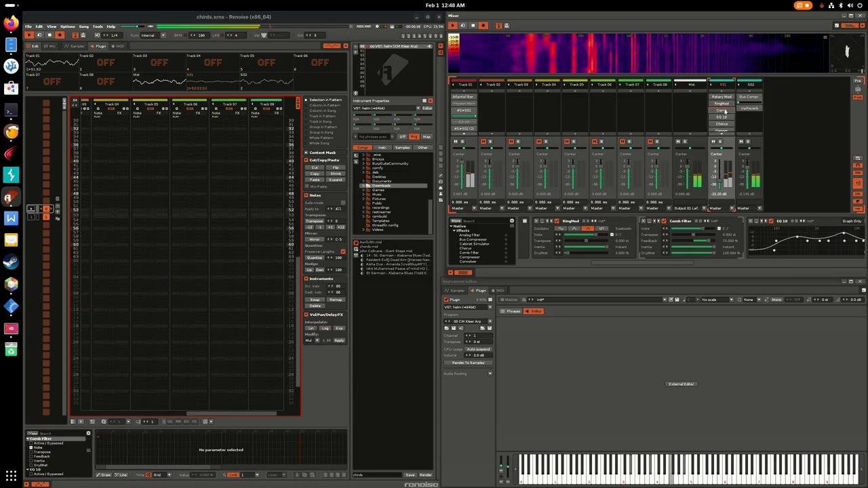
Task: Open the terminal from the Ubuntu dock
Action: tap(11, 110)
